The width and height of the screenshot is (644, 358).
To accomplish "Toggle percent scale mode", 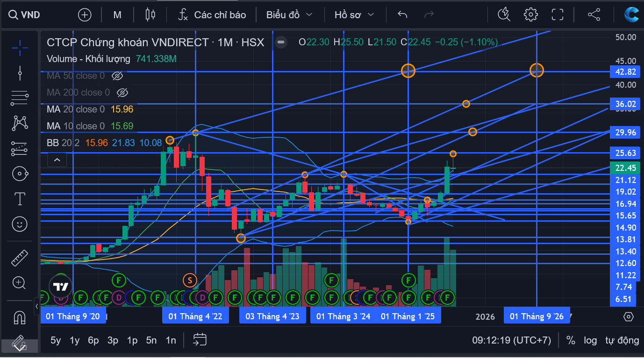I will pyautogui.click(x=571, y=340).
